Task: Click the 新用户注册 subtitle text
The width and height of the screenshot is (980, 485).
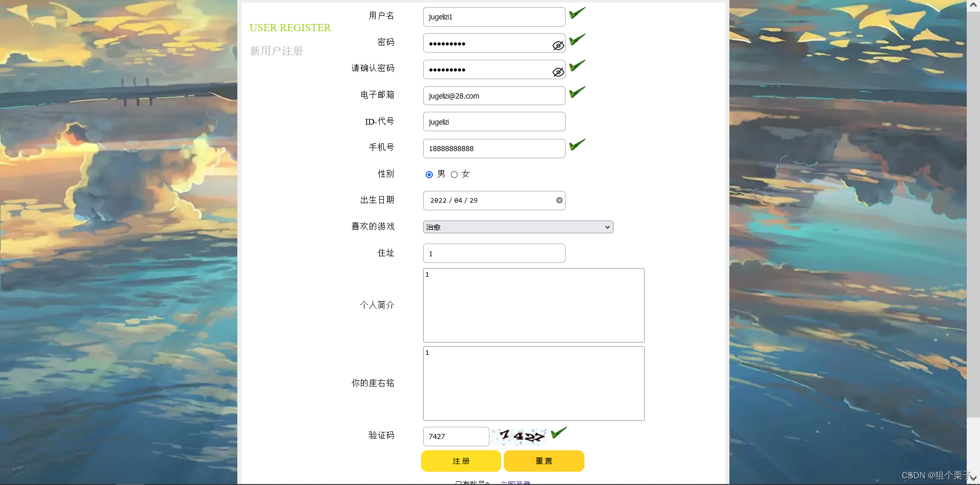Action: point(276,51)
